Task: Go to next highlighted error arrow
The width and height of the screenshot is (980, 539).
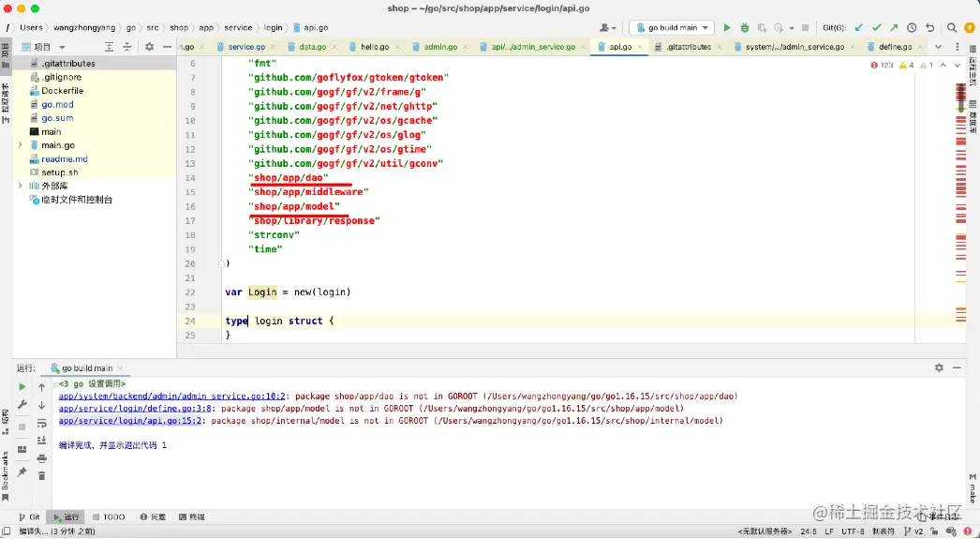Action: (957, 65)
